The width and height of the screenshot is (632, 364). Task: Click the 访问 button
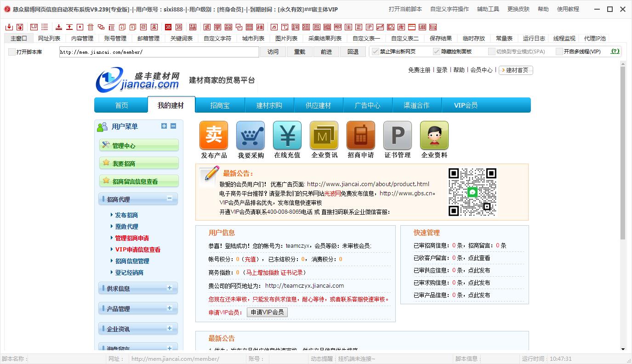pyautogui.click(x=273, y=52)
